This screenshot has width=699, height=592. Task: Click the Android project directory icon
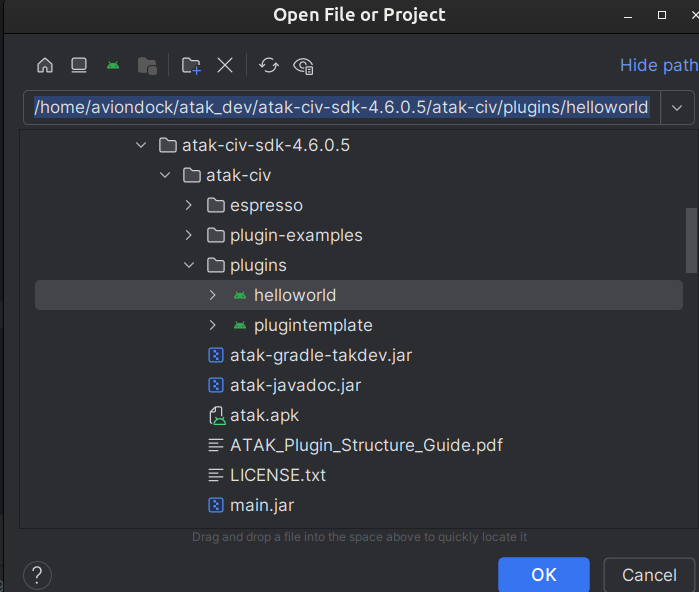tap(113, 65)
